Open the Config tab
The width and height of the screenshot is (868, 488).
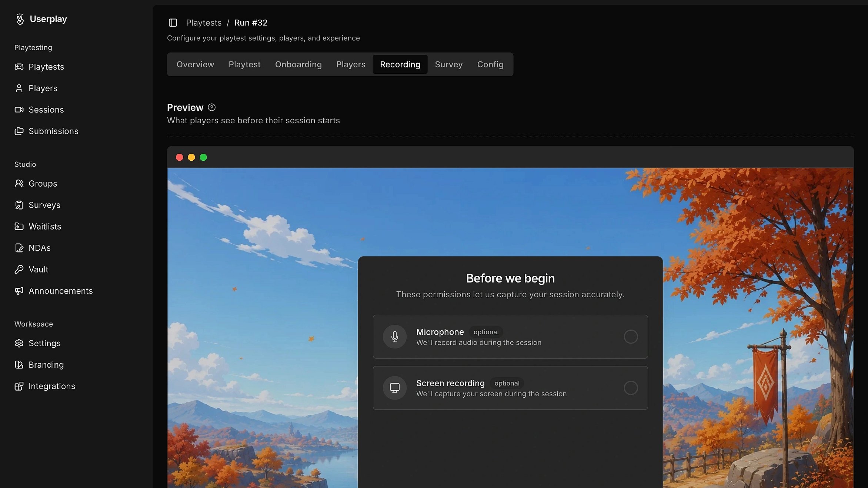[x=490, y=64]
